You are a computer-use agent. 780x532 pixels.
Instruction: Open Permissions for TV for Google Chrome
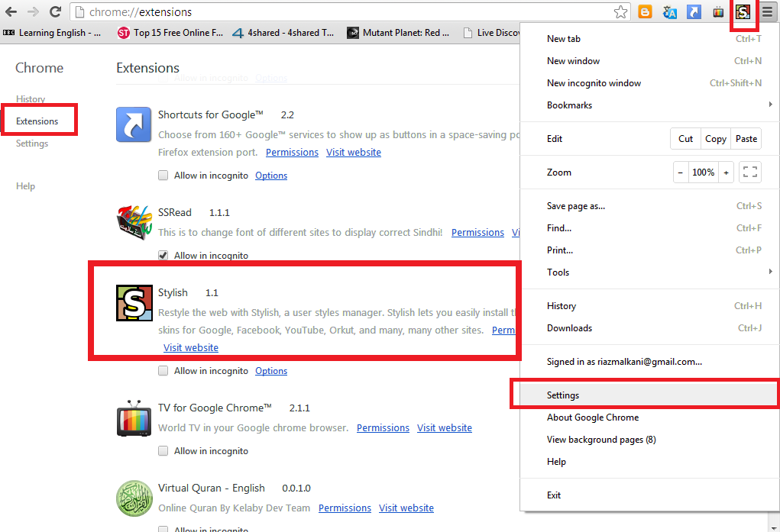tap(383, 428)
